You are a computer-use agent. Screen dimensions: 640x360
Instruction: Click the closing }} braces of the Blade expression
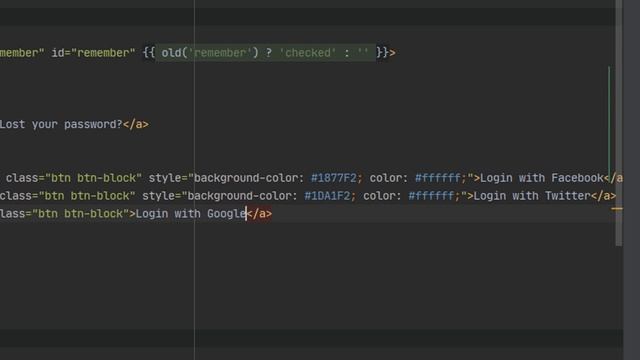point(382,53)
